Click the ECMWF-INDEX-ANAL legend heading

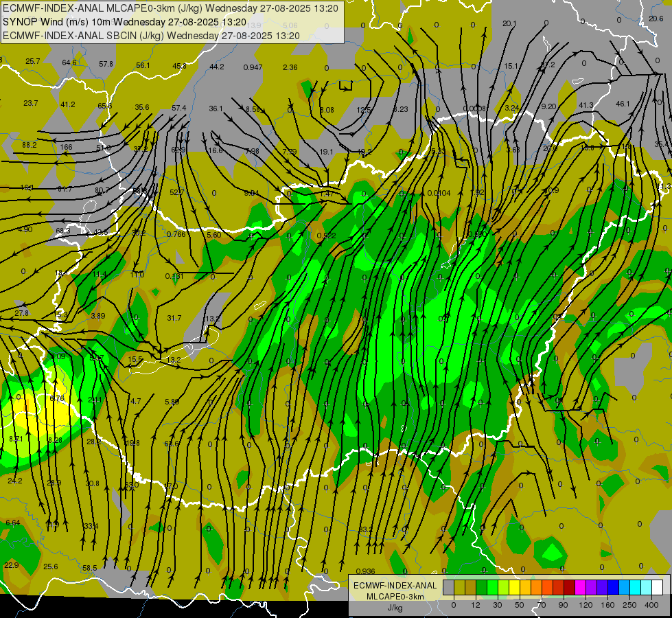tap(395, 586)
